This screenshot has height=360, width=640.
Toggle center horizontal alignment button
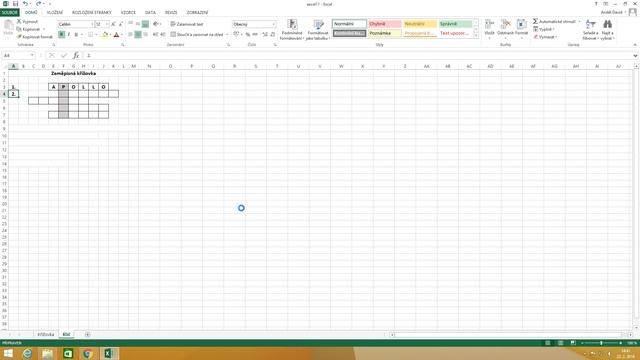click(138, 35)
